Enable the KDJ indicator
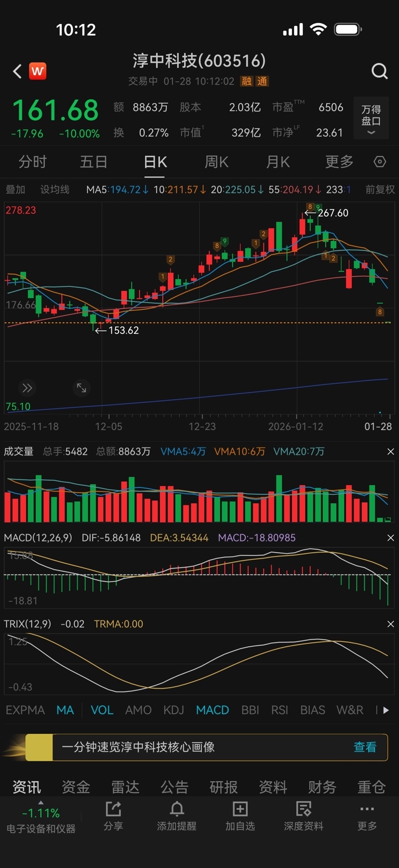 click(x=173, y=710)
